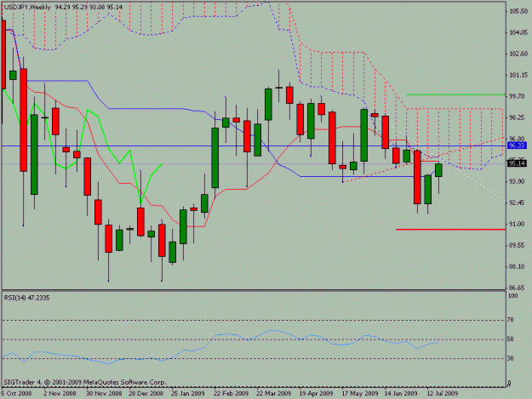Click the USDJPY,Weekly chart title text

coord(27,7)
